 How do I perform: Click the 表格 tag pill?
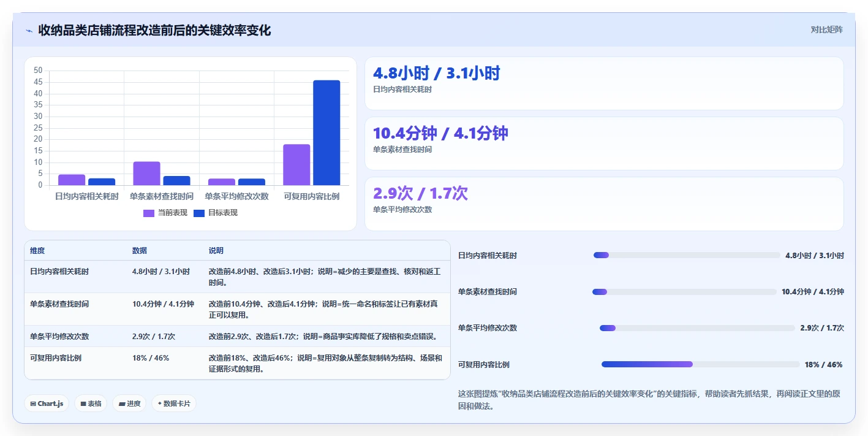point(91,403)
